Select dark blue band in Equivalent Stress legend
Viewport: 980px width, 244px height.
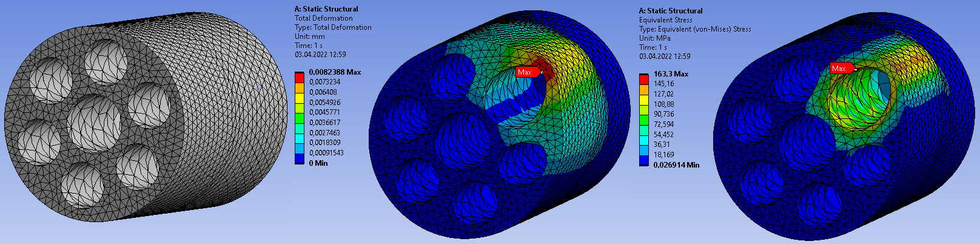644,160
